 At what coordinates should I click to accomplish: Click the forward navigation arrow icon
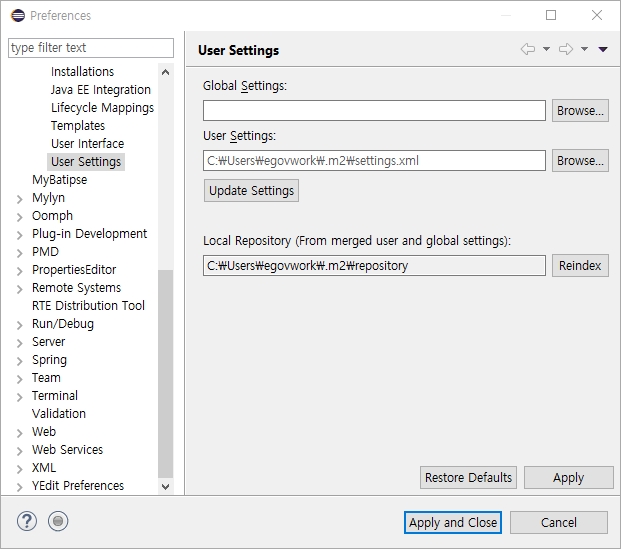click(x=565, y=50)
